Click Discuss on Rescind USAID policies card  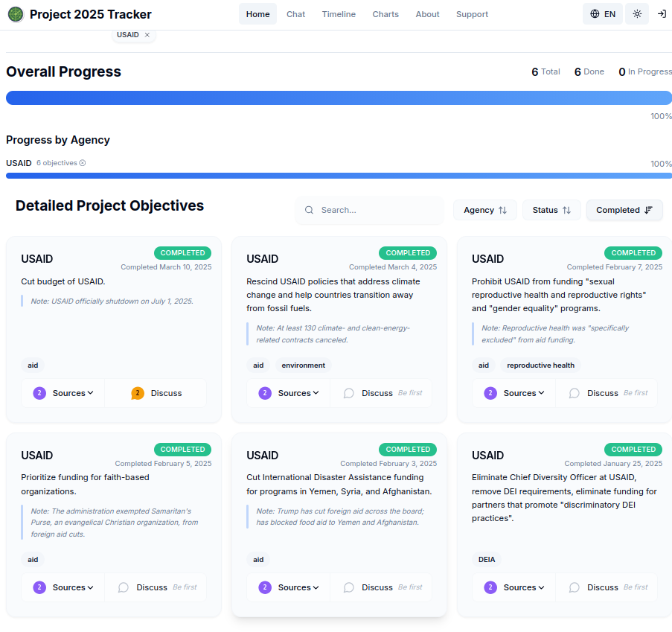382,393
